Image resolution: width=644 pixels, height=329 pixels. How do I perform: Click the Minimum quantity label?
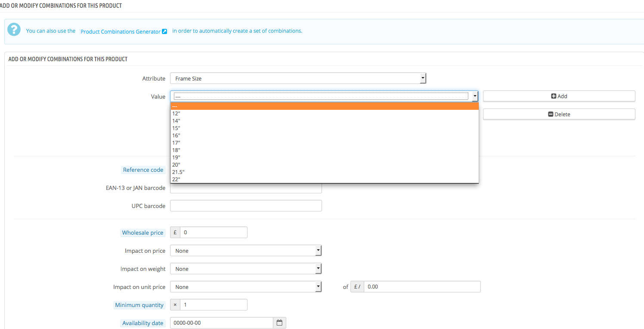point(139,305)
